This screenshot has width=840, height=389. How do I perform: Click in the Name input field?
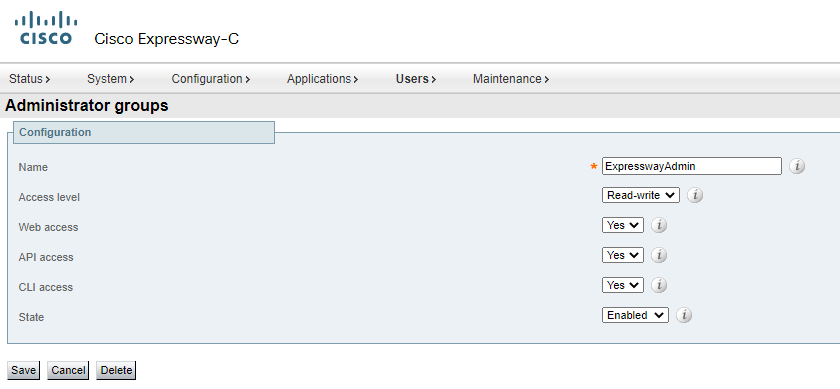(x=692, y=166)
